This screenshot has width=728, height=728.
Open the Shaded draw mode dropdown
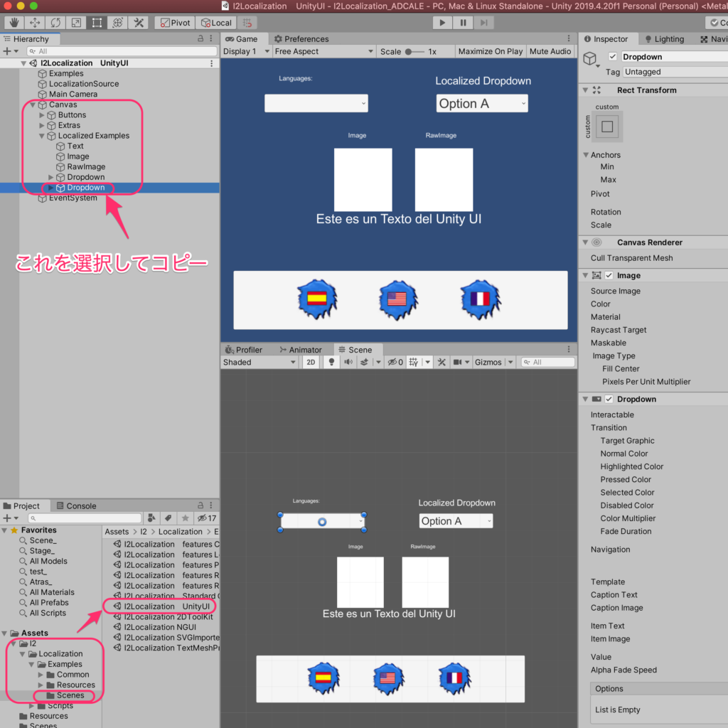(x=259, y=362)
